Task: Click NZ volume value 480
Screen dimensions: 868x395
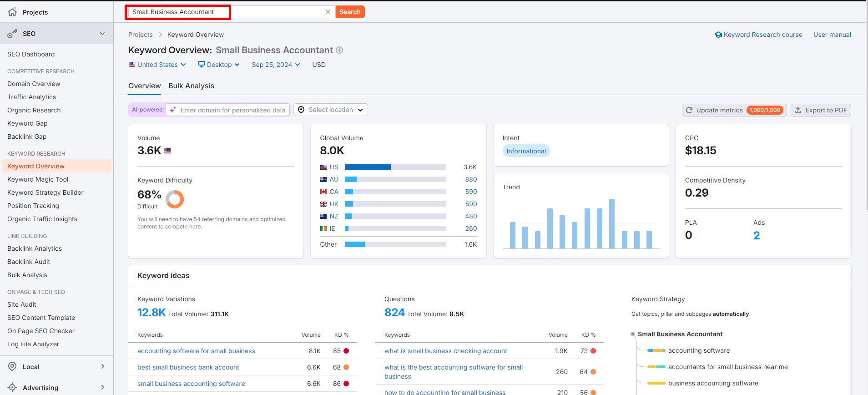Action: pyautogui.click(x=471, y=216)
